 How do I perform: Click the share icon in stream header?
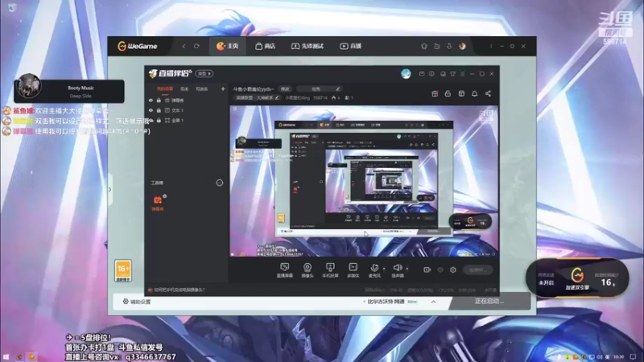pyautogui.click(x=488, y=93)
